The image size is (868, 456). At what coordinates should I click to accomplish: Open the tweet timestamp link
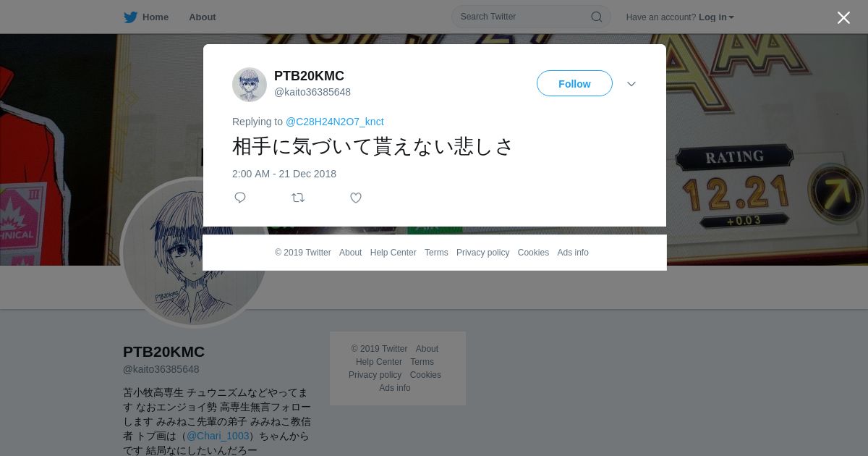[x=284, y=174]
